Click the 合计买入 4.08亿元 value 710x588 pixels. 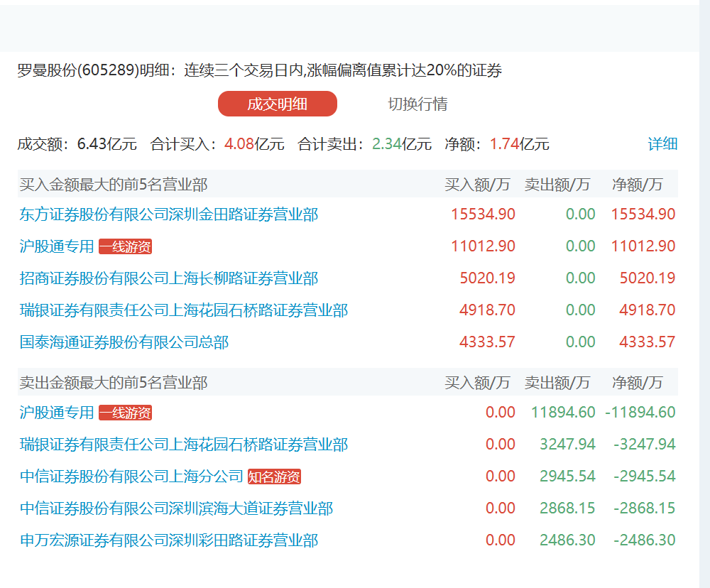click(254, 144)
